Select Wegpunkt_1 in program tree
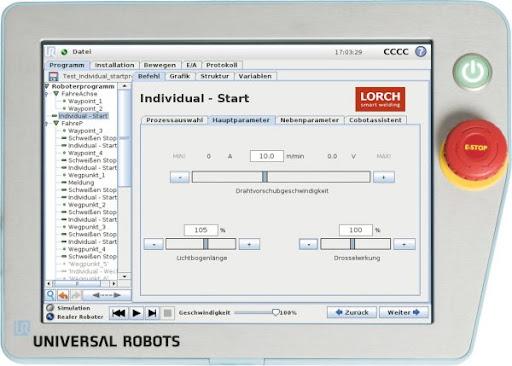 86,175
